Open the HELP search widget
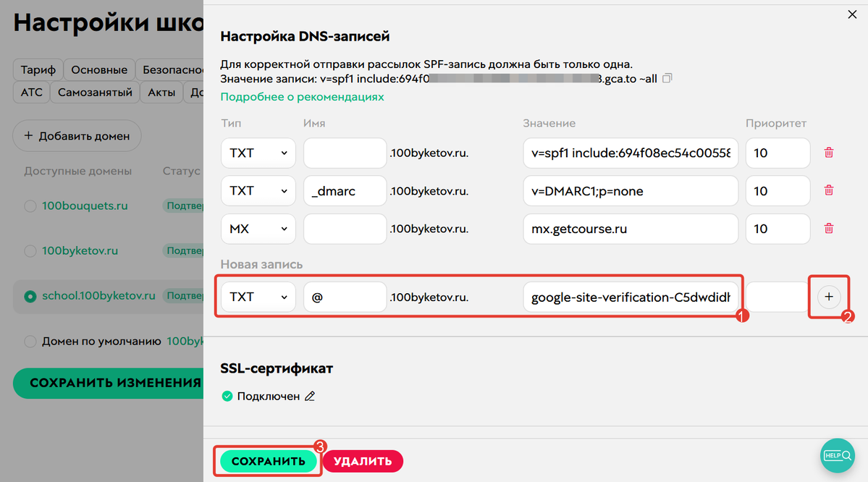 837,455
